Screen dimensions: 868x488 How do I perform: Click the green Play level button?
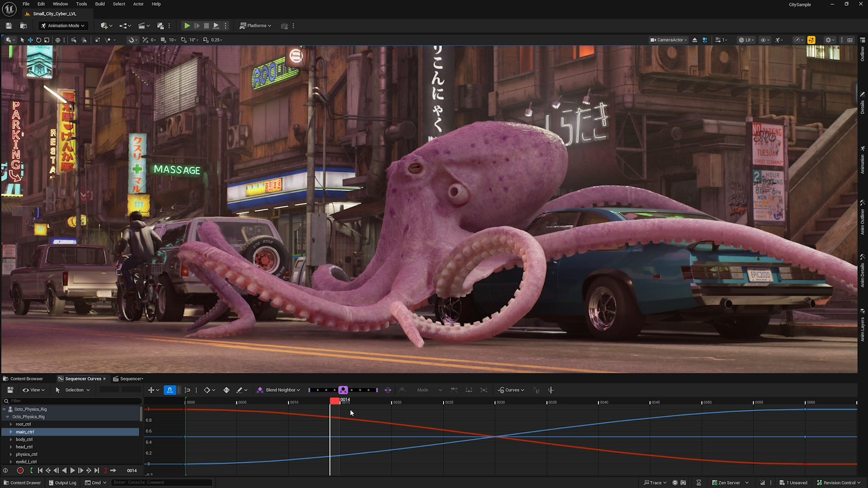click(x=187, y=26)
